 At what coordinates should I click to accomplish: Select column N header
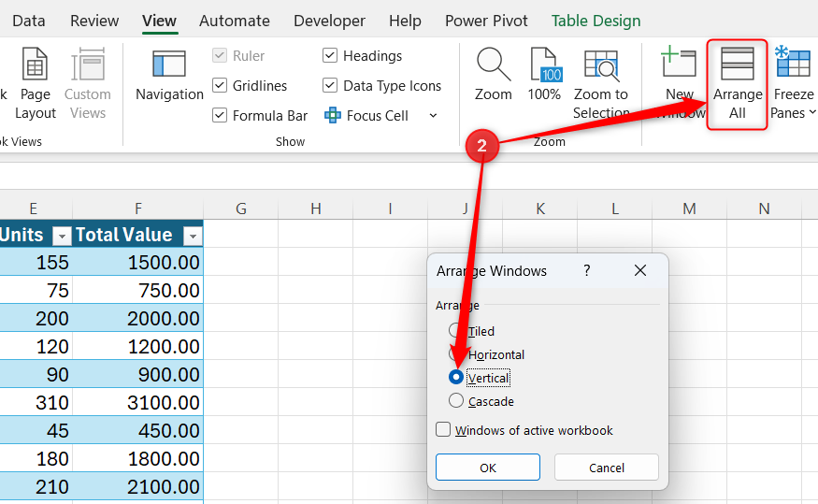764,209
